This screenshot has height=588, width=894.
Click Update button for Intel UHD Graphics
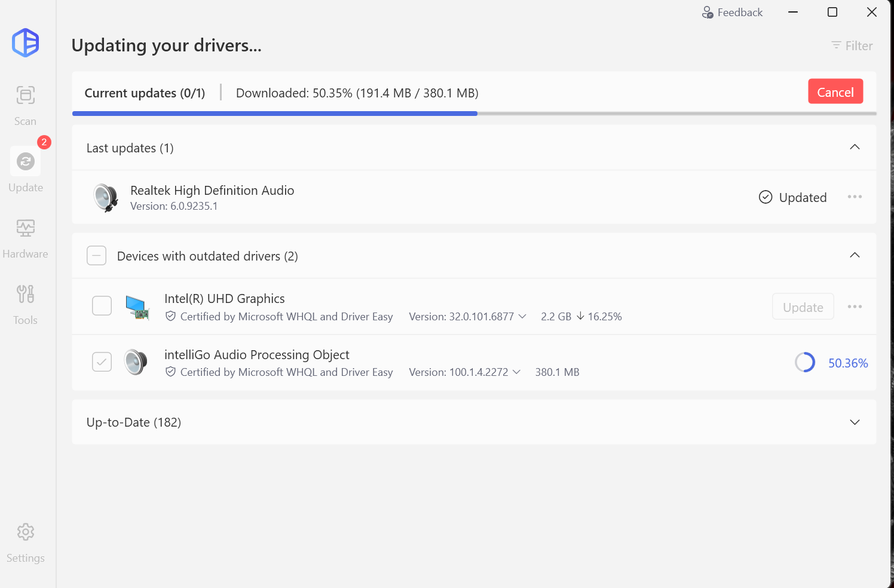[x=803, y=307]
